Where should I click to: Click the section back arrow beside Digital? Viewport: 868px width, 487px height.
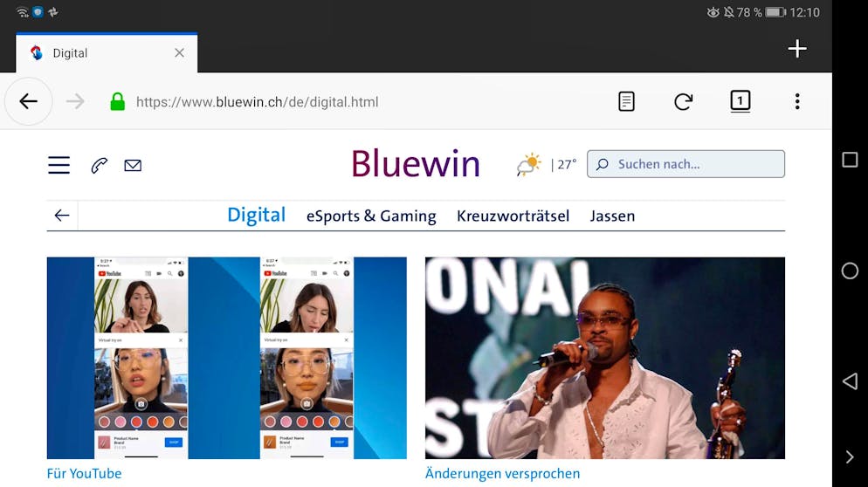click(61, 216)
